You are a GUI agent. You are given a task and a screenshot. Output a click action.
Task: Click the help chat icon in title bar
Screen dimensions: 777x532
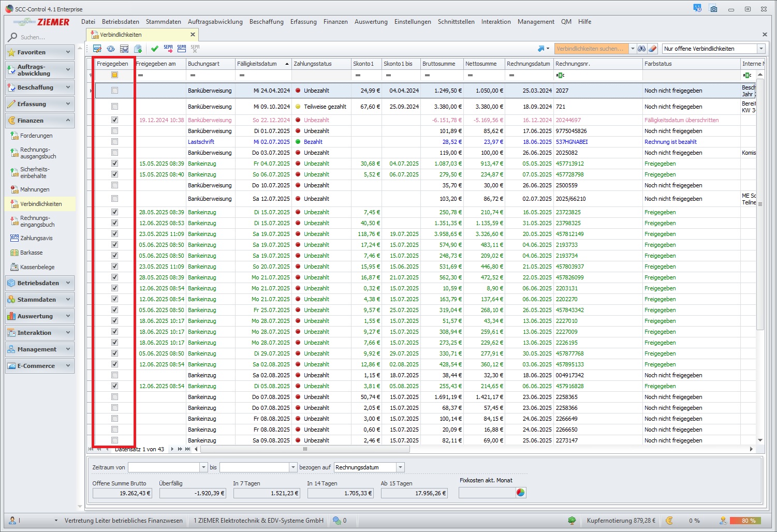click(x=697, y=8)
